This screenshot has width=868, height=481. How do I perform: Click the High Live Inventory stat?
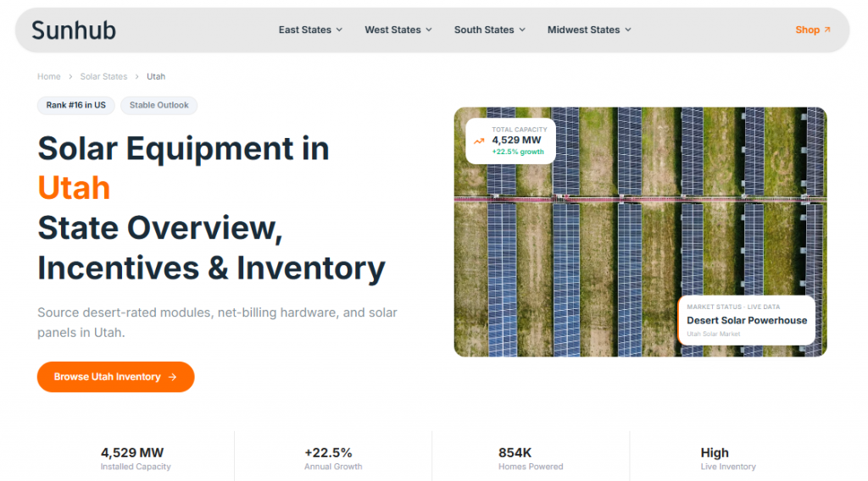coord(728,459)
